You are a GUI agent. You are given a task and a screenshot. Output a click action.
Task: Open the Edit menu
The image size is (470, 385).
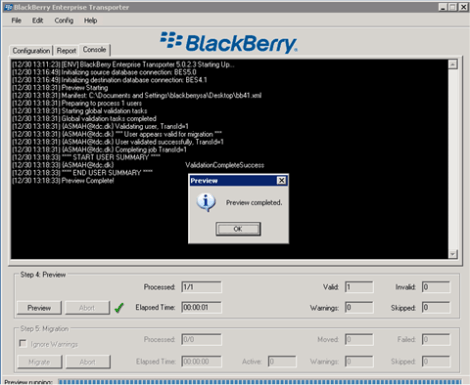38,21
